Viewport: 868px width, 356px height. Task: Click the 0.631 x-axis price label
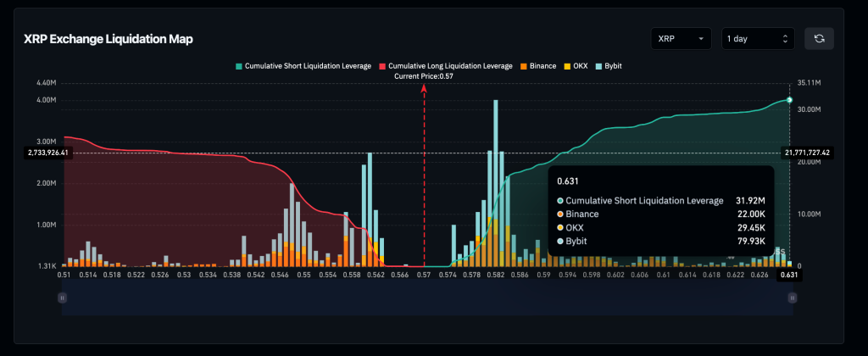pyautogui.click(x=789, y=275)
